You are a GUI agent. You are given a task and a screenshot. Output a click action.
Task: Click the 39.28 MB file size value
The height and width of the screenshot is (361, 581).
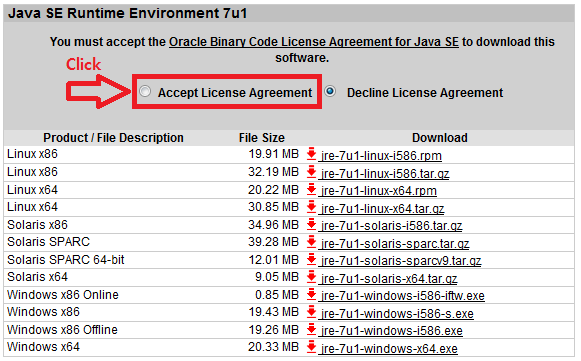[x=273, y=242]
